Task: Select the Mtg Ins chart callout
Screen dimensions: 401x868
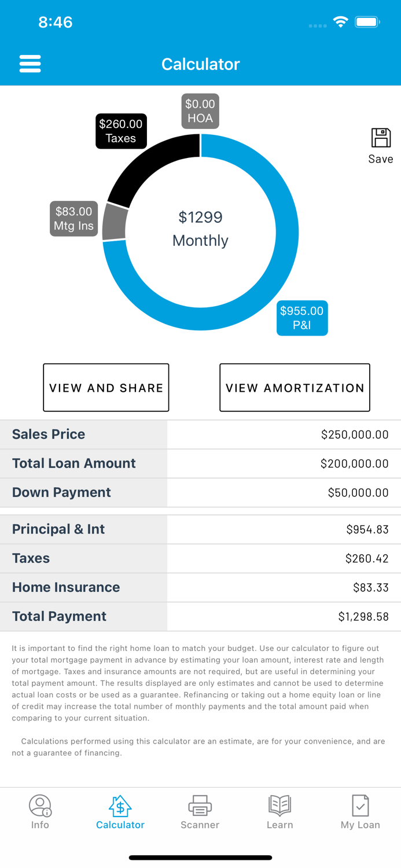Action: [73, 219]
